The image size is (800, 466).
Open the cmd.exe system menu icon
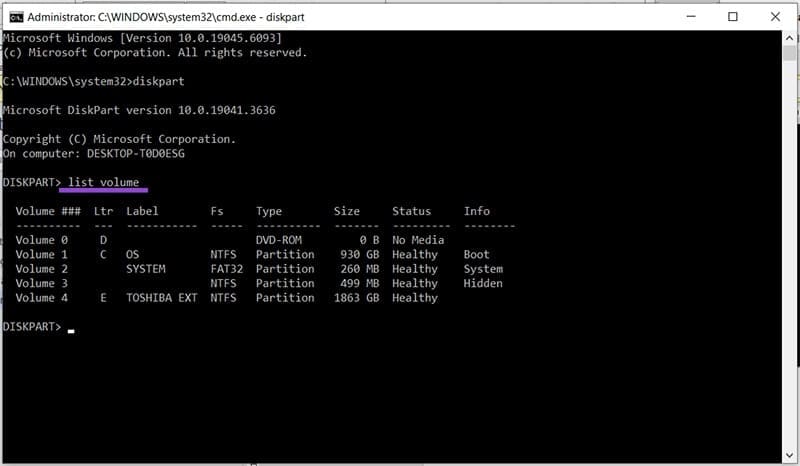tap(16, 17)
